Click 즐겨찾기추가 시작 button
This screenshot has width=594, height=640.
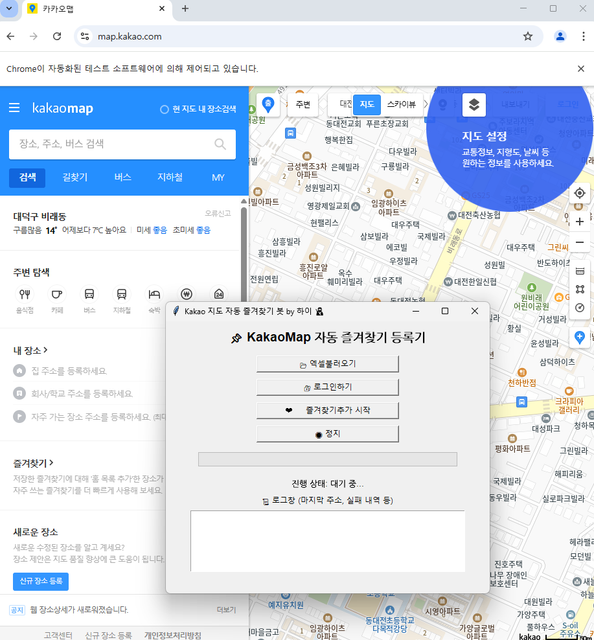coord(327,410)
